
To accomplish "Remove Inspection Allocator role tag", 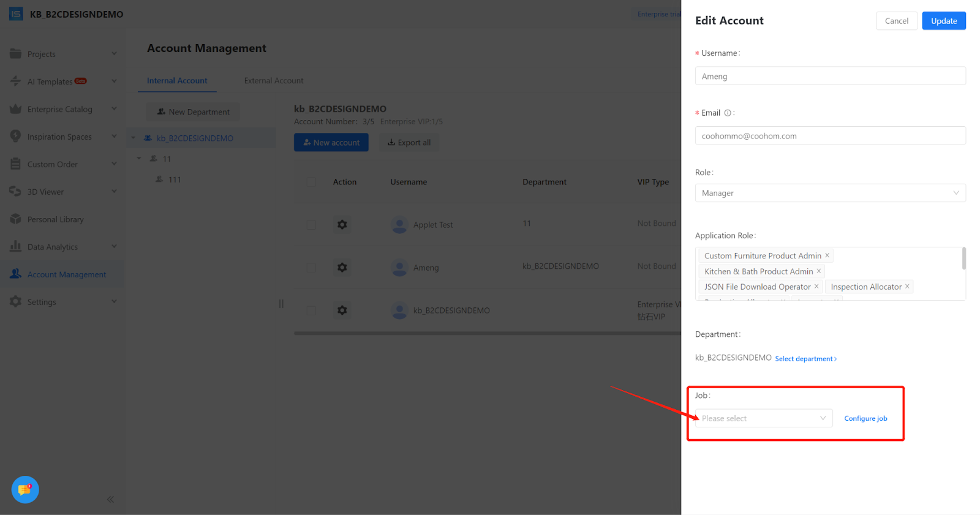I will [907, 287].
